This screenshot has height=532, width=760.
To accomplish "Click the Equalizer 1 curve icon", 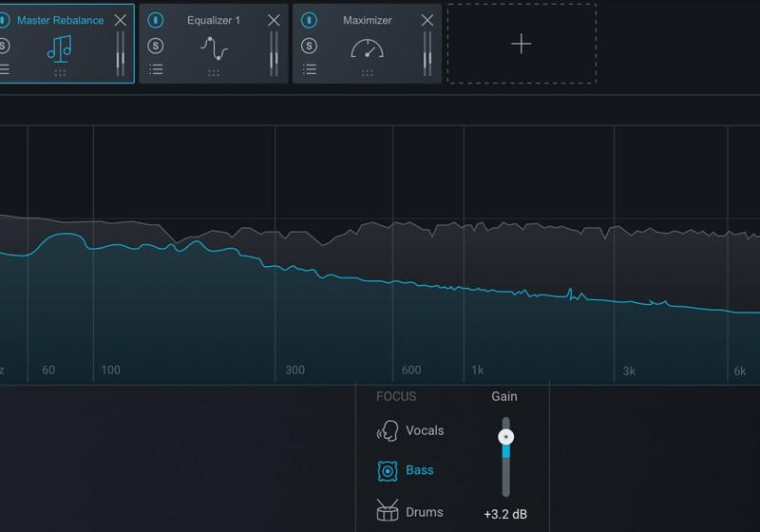I will tap(214, 48).
